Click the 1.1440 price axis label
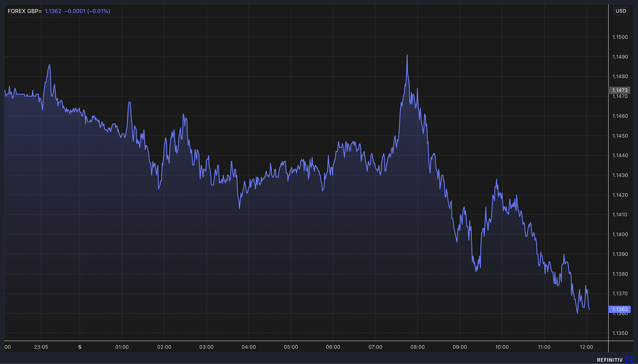The width and height of the screenshot is (638, 364). tap(620, 155)
